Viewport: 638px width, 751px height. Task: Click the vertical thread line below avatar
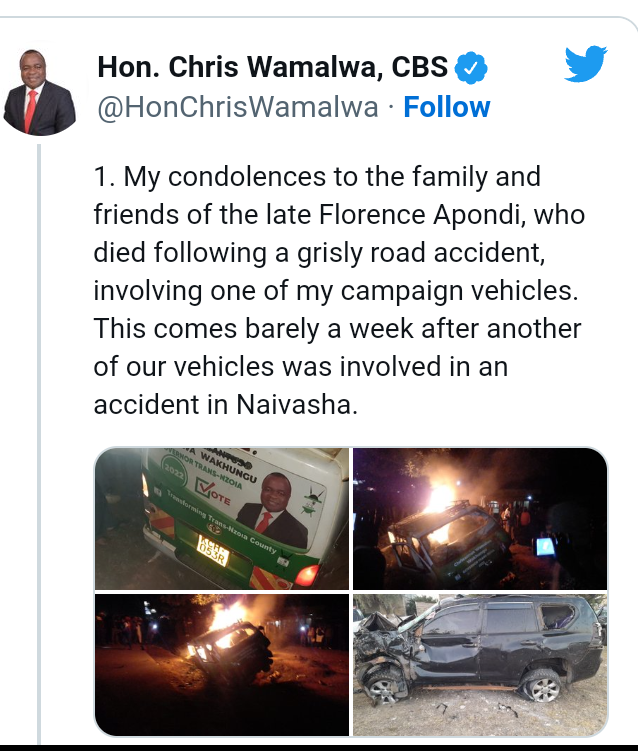click(x=39, y=443)
